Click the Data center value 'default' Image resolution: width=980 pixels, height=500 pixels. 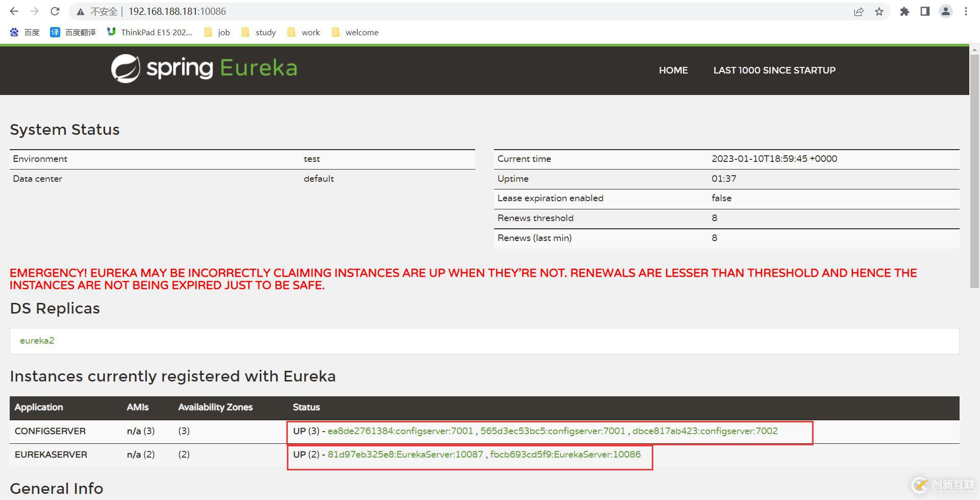(x=318, y=179)
